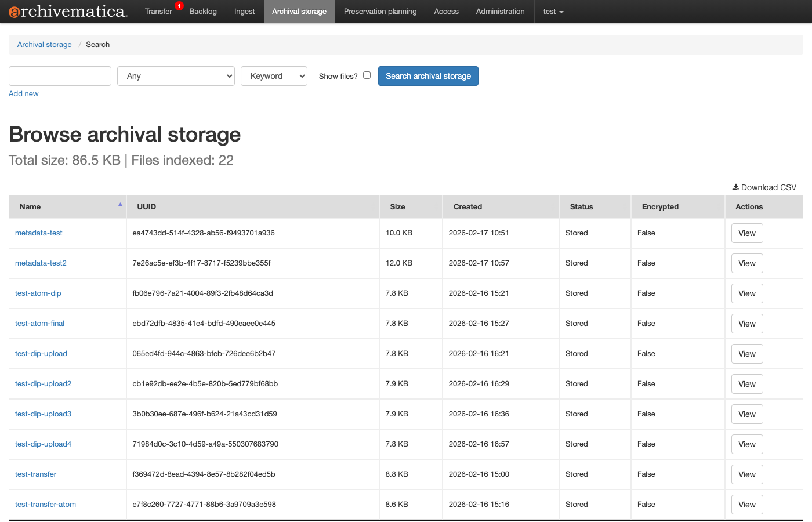Select UUID fb06e796-7a21-4004-89f3-2fb48d64ca3d

coord(202,293)
